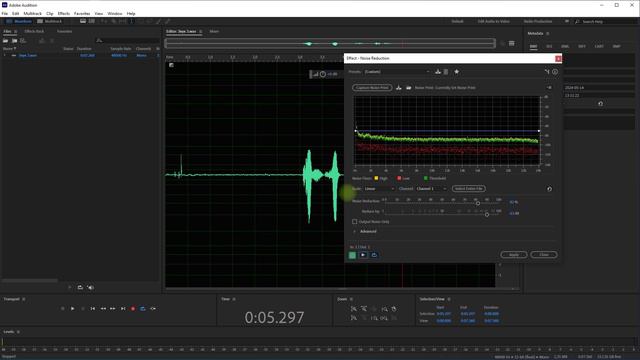Move playhead to next marker

(x=123, y=309)
